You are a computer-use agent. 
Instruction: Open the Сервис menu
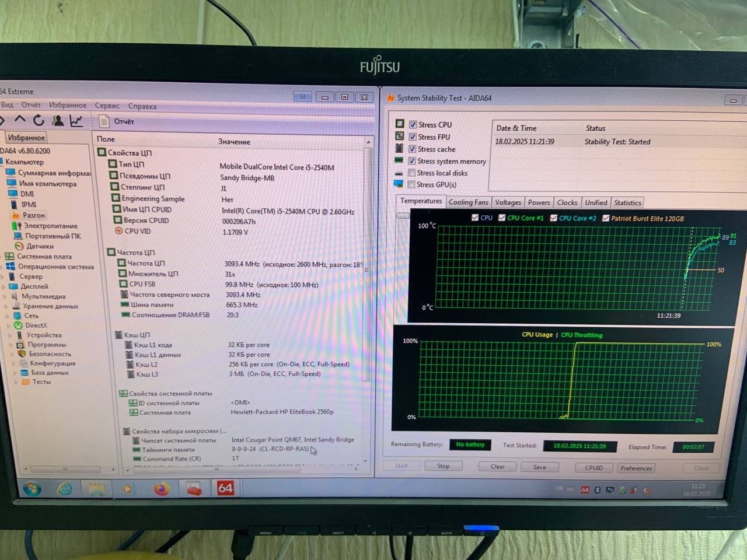(107, 106)
